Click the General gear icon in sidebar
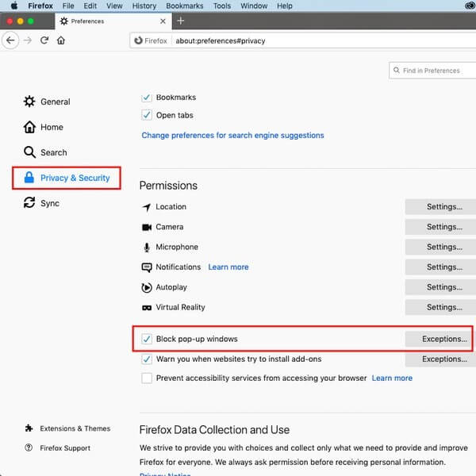476x476 pixels. pyautogui.click(x=29, y=102)
